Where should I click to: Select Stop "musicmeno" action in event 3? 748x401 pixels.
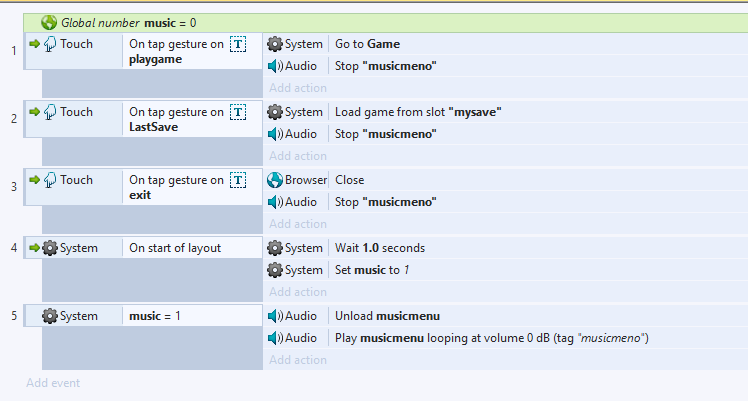506,202
